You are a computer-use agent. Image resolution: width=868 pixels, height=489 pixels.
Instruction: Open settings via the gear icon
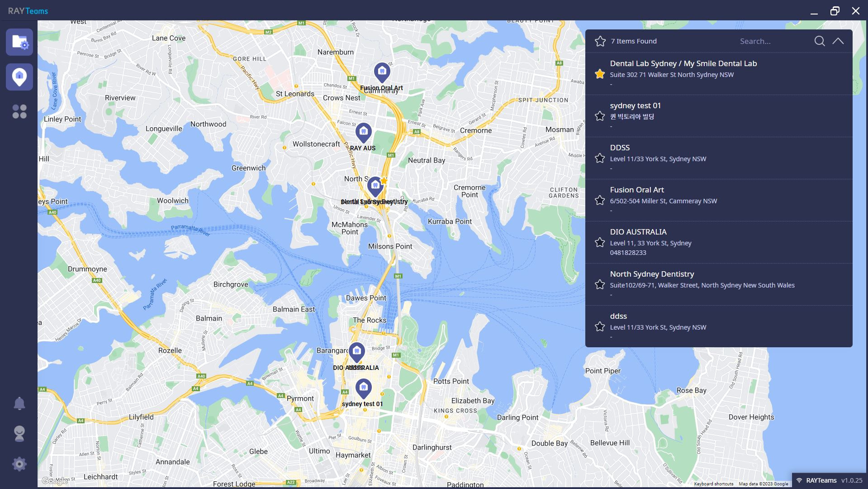(x=19, y=464)
